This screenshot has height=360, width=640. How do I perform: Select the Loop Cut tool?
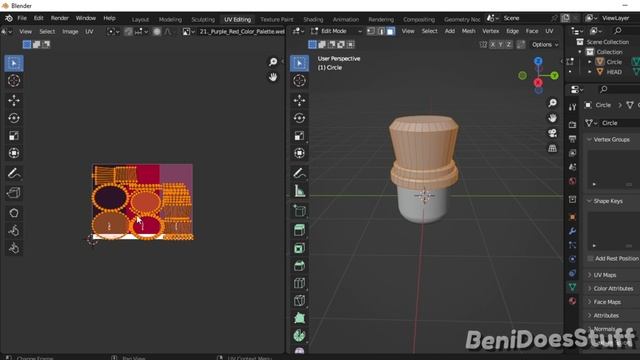(x=300, y=283)
